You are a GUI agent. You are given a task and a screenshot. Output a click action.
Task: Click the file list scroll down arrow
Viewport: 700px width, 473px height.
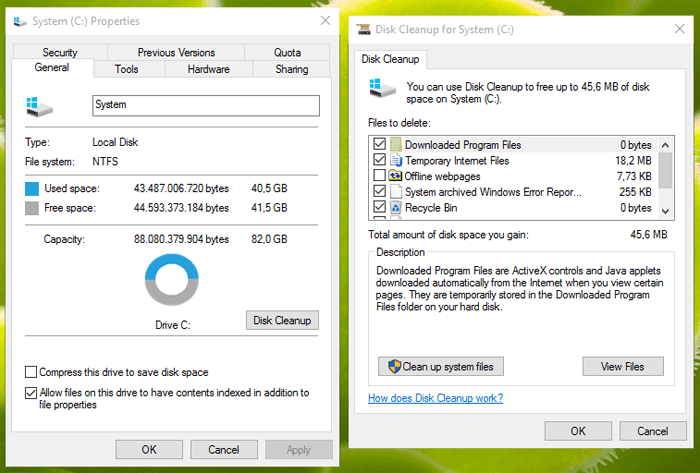pyautogui.click(x=665, y=211)
